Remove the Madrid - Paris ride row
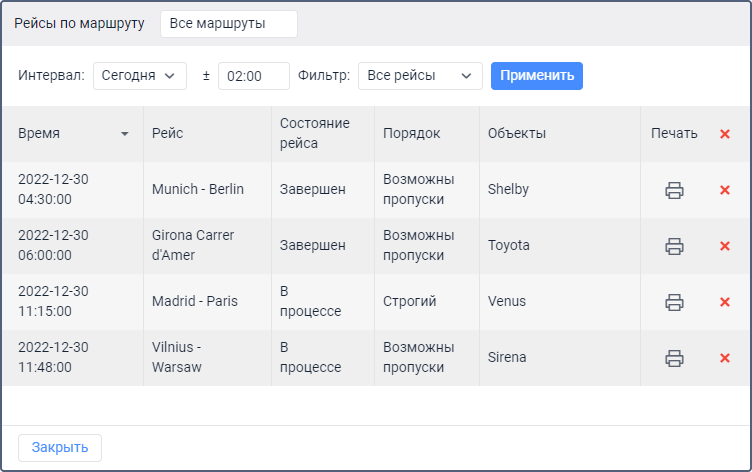The image size is (752, 472). 725,302
